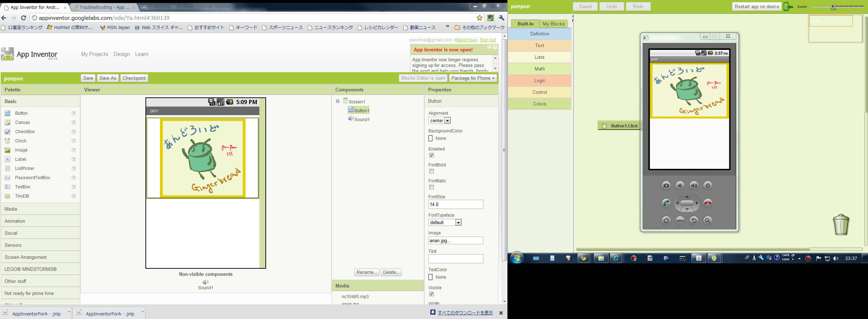The height and width of the screenshot is (319, 868).
Task: Enable the FontBold checkbox
Action: [431, 171]
